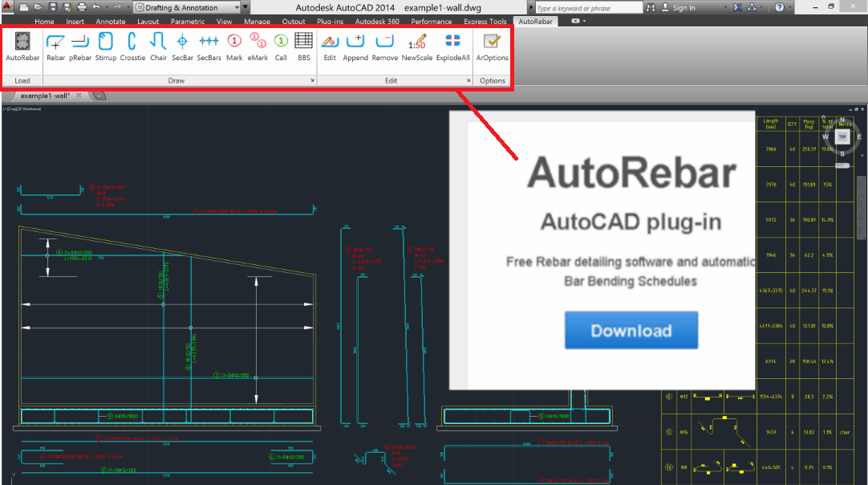Click the binoculars search icon
This screenshot has width=868, height=485.
pos(651,7)
